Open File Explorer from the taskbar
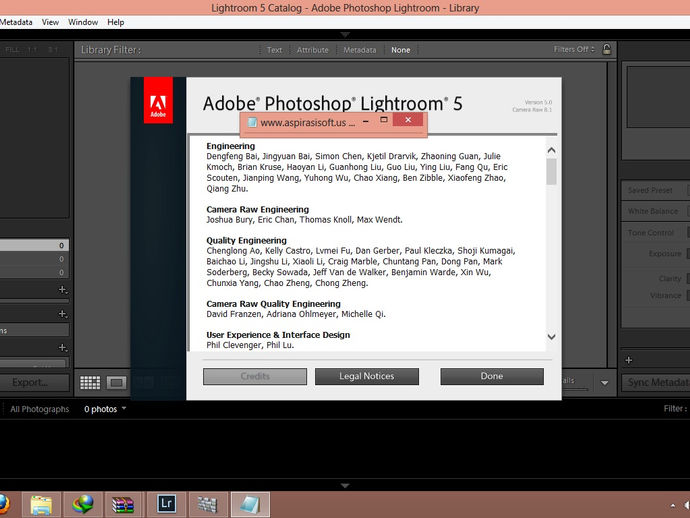This screenshot has height=518, width=690. pos(41,504)
